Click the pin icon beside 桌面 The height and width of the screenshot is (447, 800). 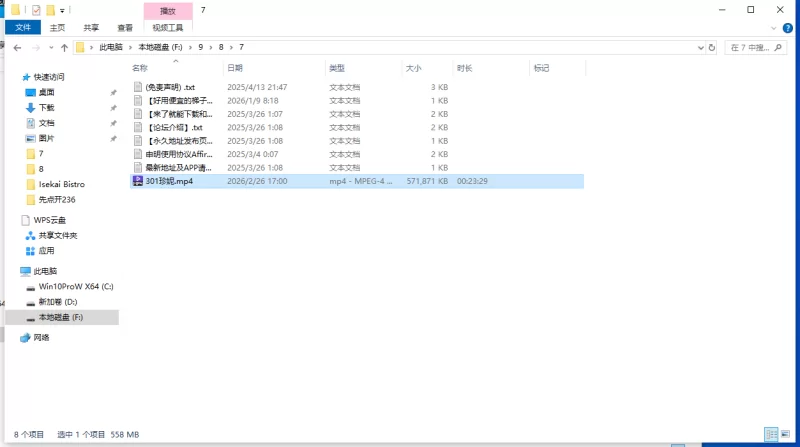click(113, 93)
